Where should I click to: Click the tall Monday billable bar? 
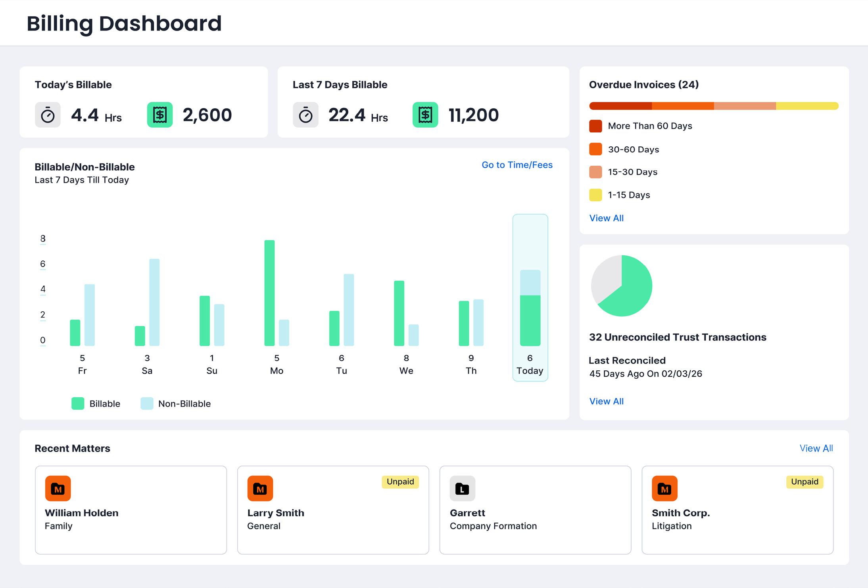(x=269, y=293)
